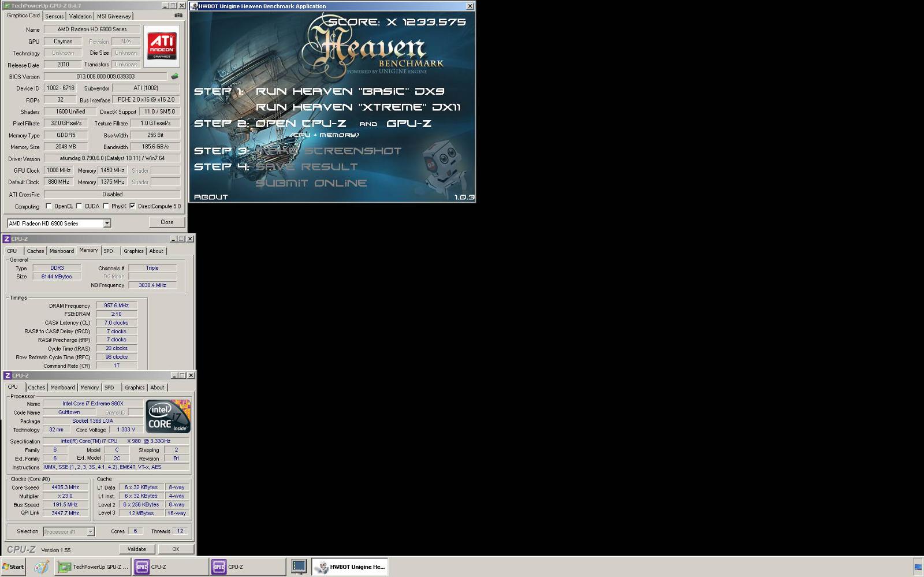Click the monitor icon in taskbar
The image size is (924, 577).
click(299, 567)
